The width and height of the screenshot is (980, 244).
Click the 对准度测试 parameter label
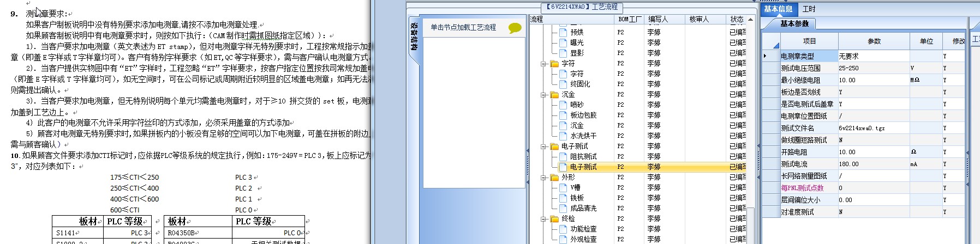[797, 212]
